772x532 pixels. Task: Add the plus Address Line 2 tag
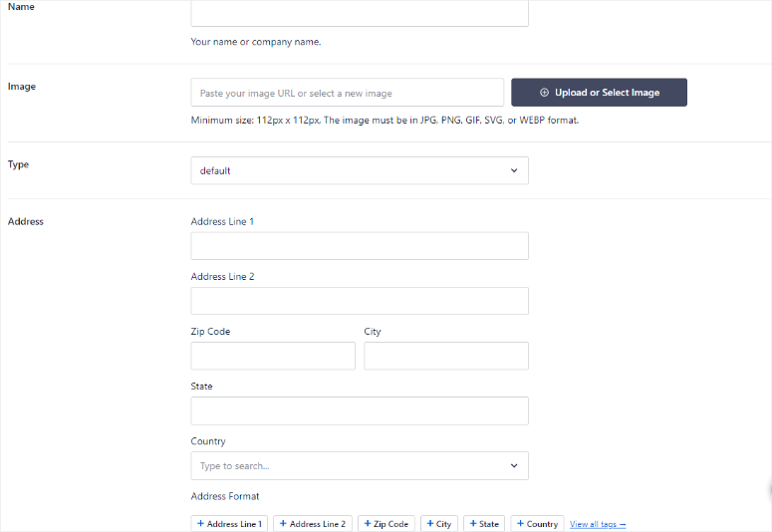pyautogui.click(x=313, y=524)
